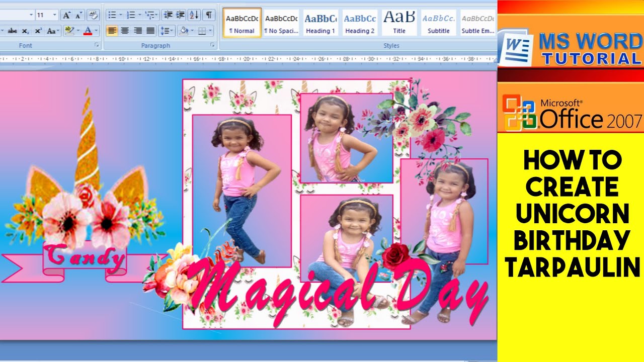Apply strikethrough formatting
644x362 pixels.
(x=13, y=31)
